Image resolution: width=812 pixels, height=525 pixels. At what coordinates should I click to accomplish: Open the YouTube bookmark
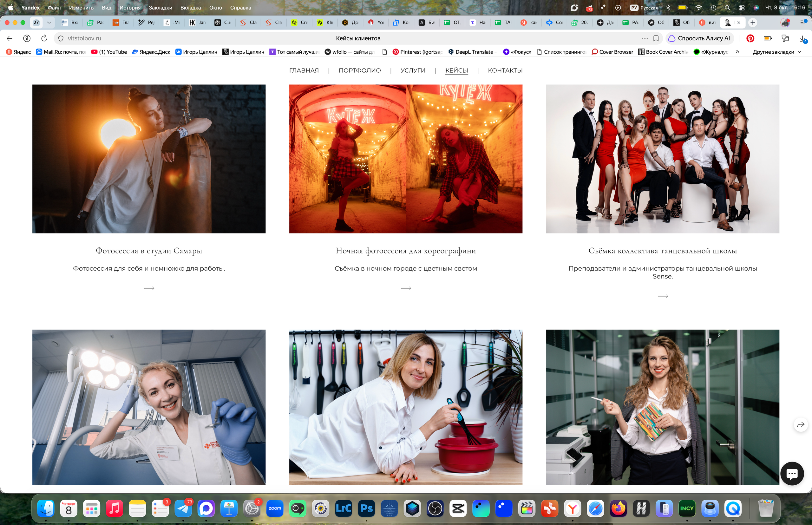pyautogui.click(x=109, y=52)
